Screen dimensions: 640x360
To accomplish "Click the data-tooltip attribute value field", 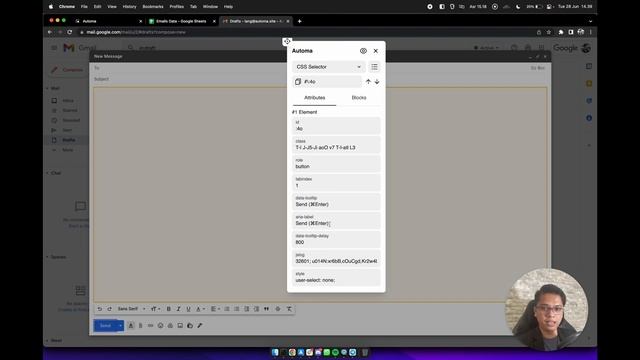I will click(336, 202).
